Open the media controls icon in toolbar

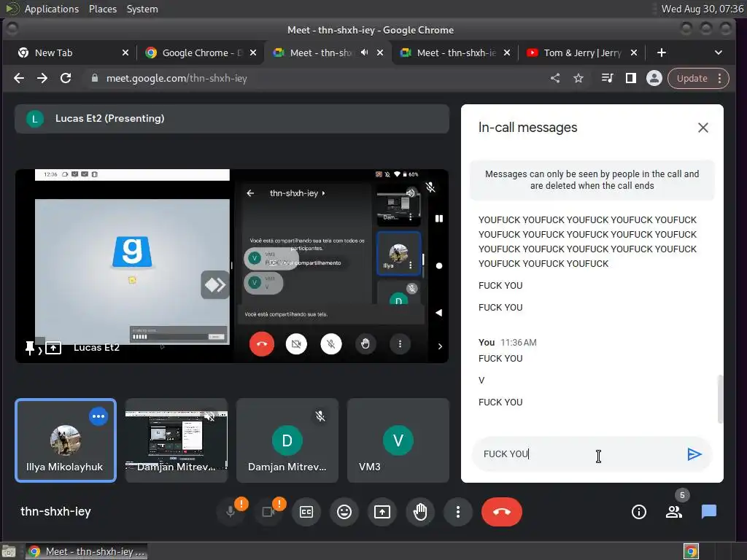pos(607,78)
